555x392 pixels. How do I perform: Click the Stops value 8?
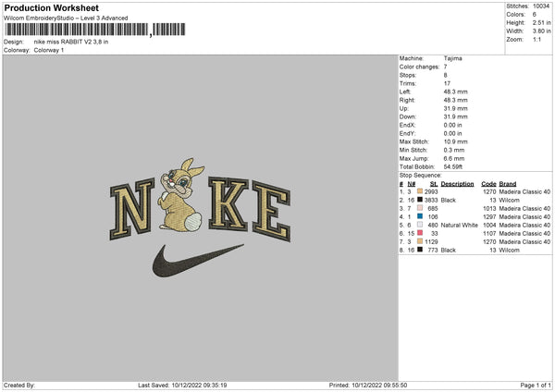point(445,75)
